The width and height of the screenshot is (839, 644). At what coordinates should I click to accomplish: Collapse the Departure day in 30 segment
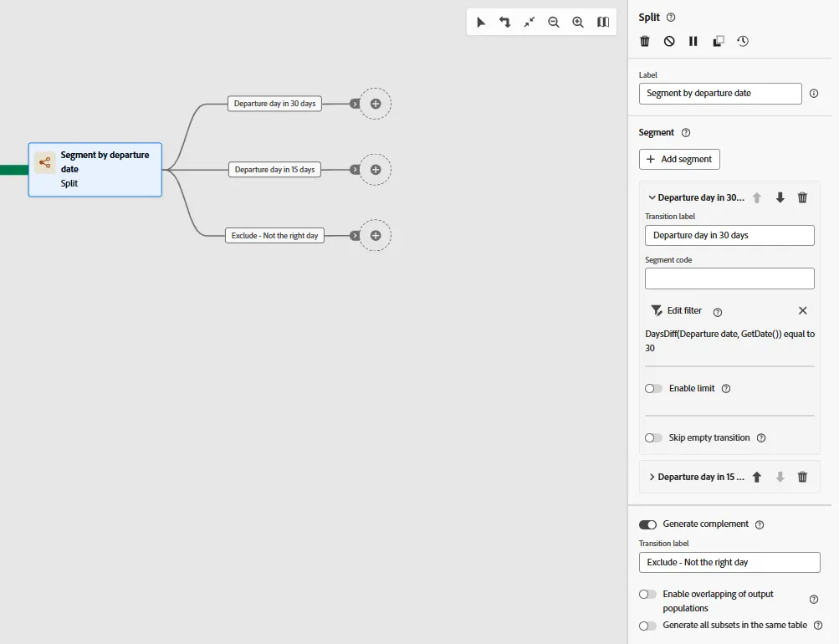coord(652,198)
